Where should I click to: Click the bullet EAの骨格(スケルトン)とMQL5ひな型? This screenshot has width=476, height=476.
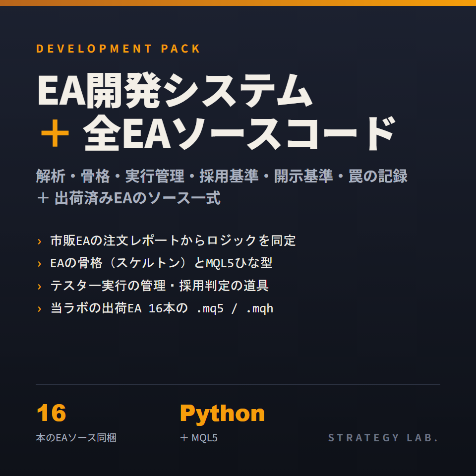tap(161, 263)
